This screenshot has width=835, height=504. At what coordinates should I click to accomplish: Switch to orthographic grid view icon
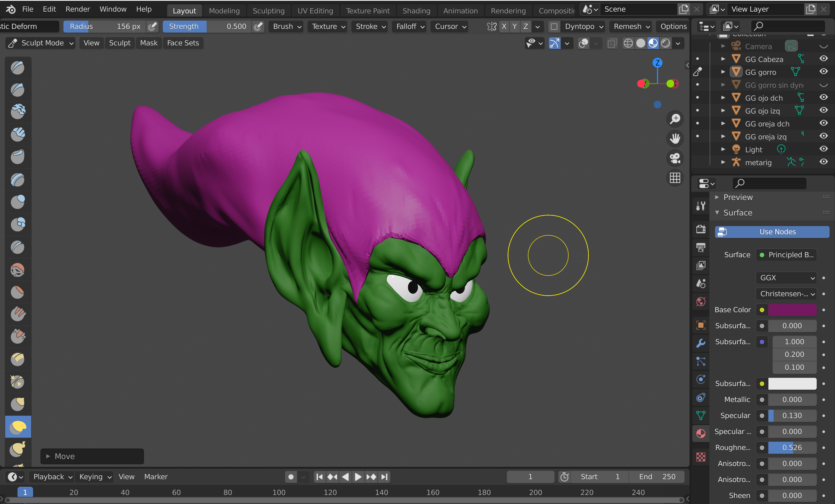point(675,178)
